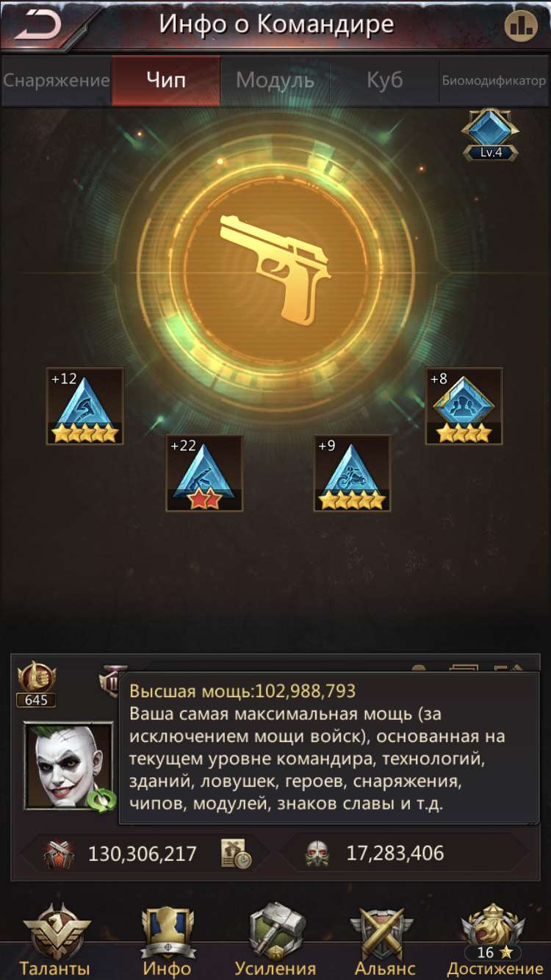This screenshot has height=980, width=551.
Task: Select the Lv.4 blue diamond chip
Action: pyautogui.click(x=490, y=135)
